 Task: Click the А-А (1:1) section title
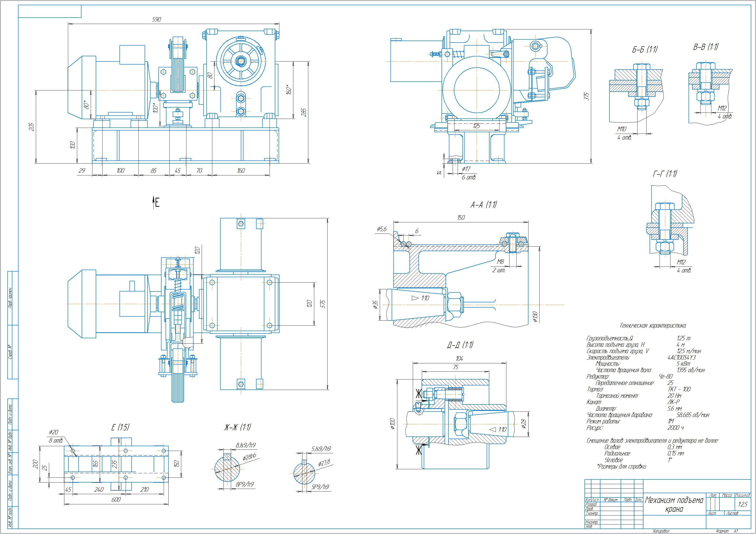click(x=483, y=205)
